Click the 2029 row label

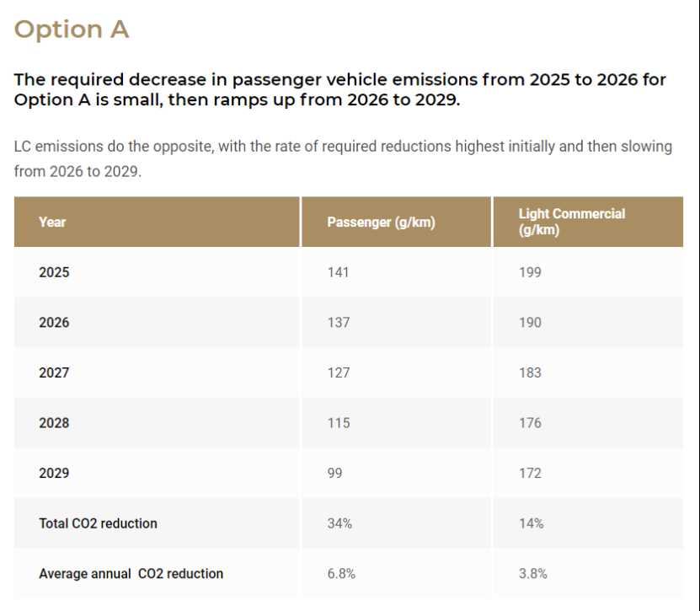point(55,473)
